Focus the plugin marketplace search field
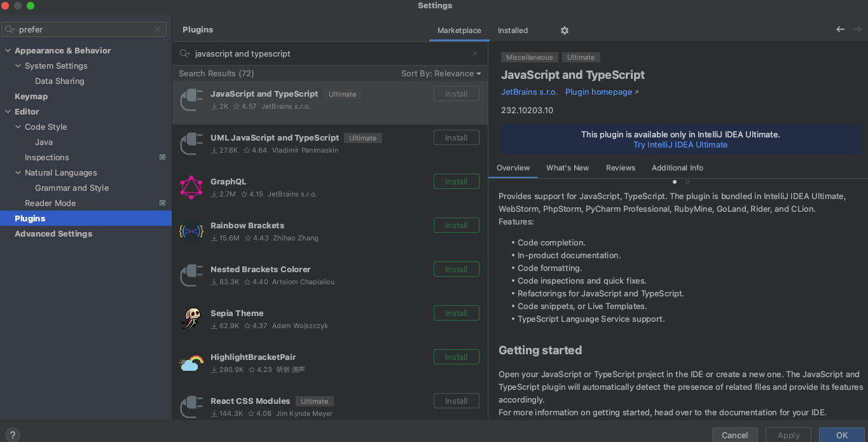 pyautogui.click(x=330, y=53)
